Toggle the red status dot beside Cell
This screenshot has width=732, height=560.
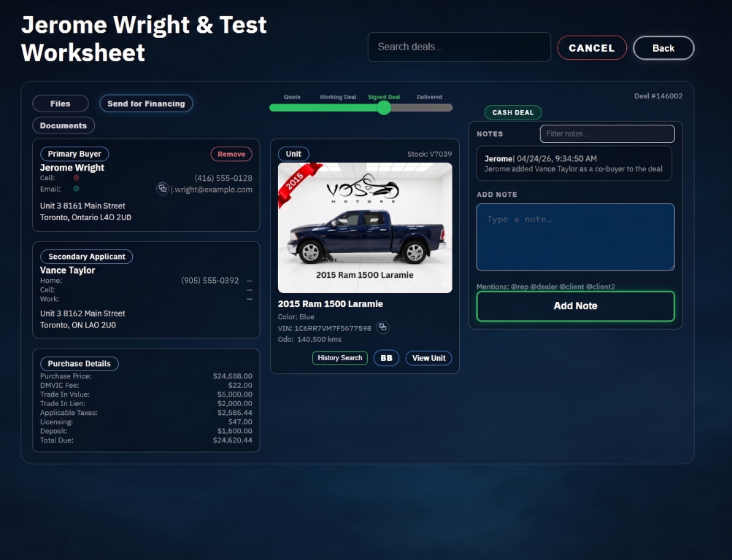76,177
